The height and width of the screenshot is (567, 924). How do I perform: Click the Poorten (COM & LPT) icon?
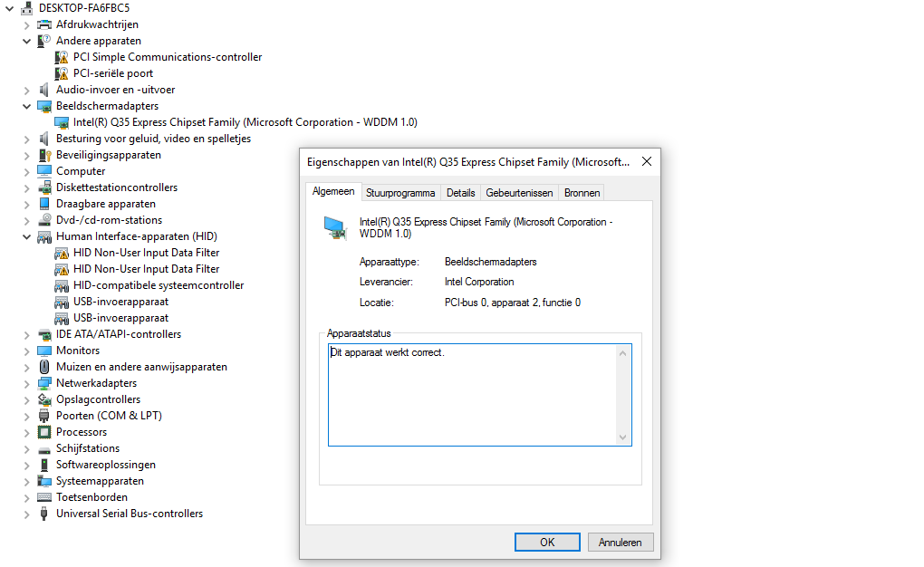pos(44,416)
